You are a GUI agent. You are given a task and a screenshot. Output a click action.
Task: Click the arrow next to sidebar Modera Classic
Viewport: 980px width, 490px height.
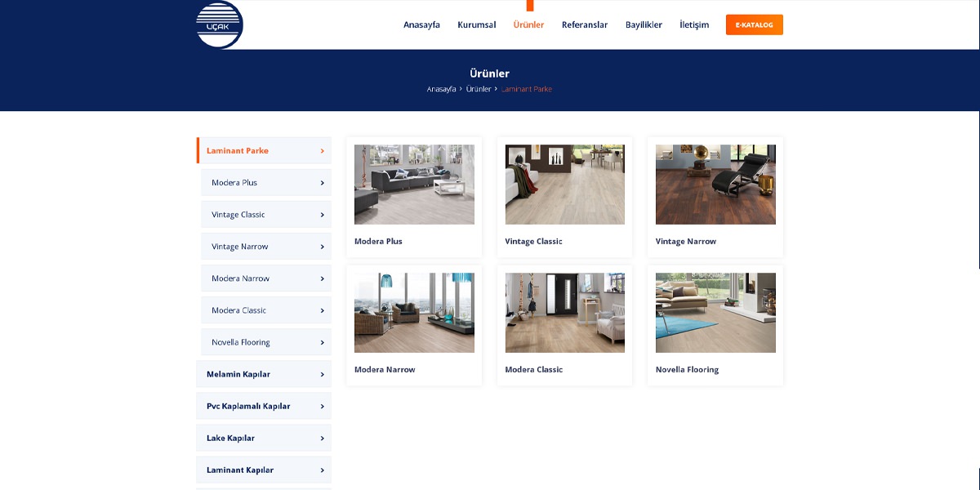tap(323, 310)
